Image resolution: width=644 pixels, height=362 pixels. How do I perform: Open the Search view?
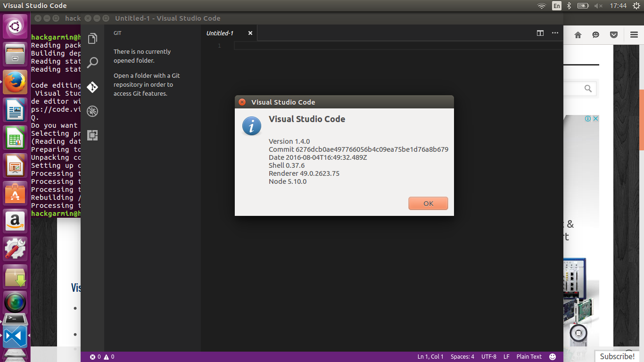tap(92, 62)
